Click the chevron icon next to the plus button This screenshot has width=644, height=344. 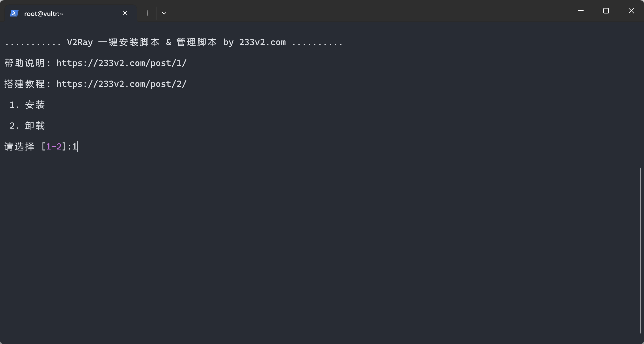pos(164,13)
